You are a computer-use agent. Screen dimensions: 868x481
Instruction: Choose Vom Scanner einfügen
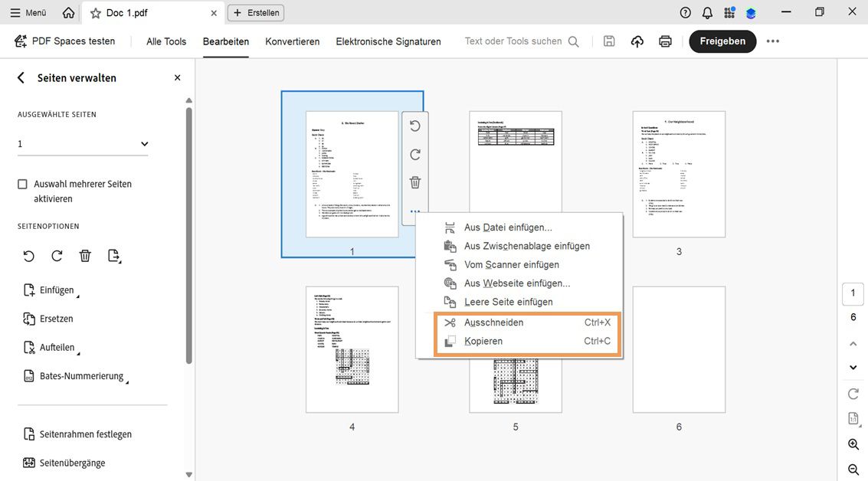tap(519, 264)
